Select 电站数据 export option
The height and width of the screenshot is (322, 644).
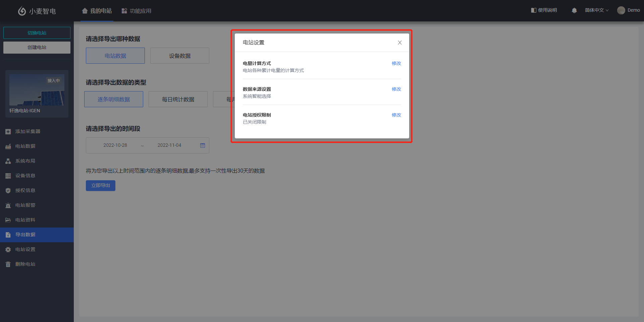115,56
